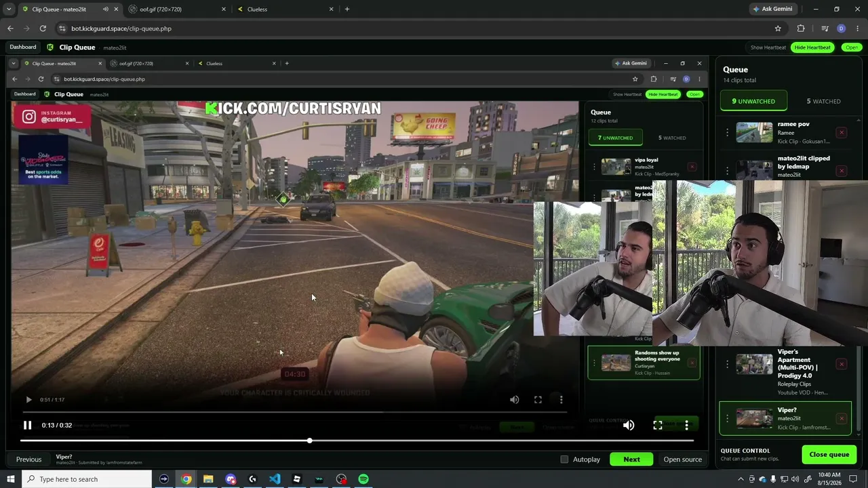The height and width of the screenshot is (488, 868).
Task: Bookmark this page with the star
Action: click(778, 28)
